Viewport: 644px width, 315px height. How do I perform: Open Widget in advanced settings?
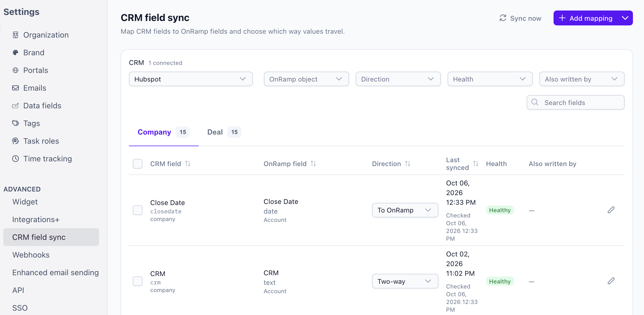[25, 202]
